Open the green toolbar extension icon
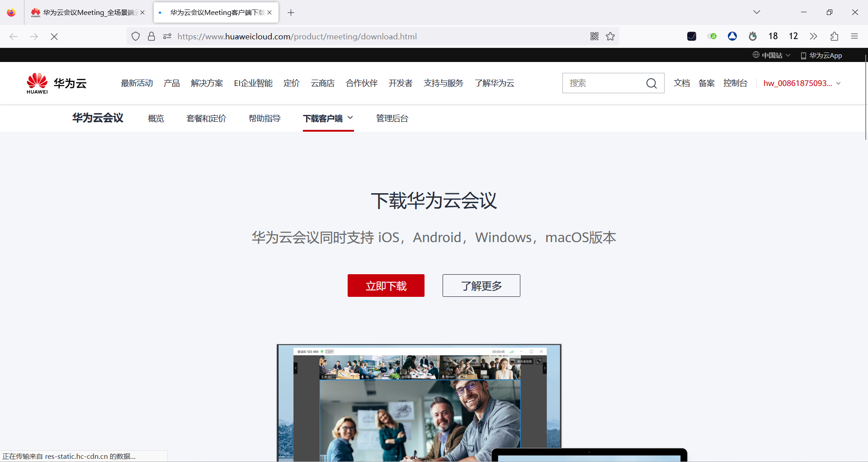 (x=712, y=37)
